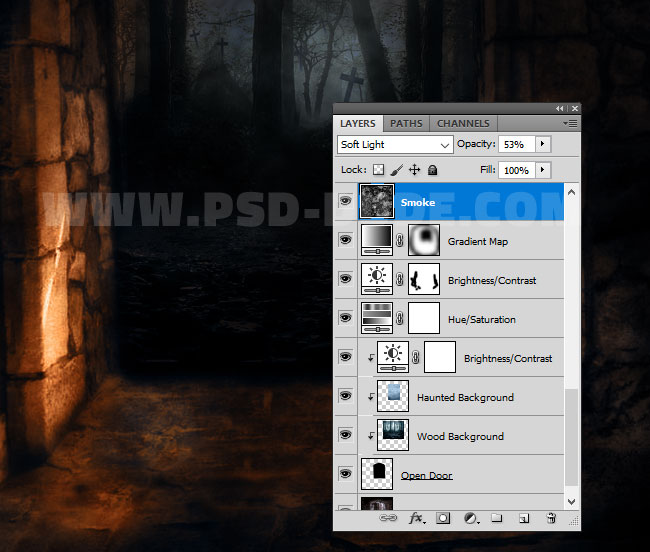Click the Wood Background thumbnail

click(393, 435)
